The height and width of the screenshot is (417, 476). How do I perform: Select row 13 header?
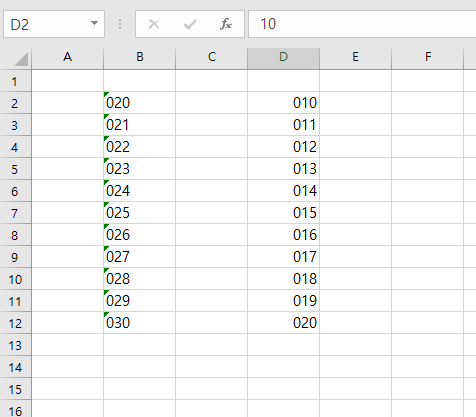pyautogui.click(x=15, y=345)
